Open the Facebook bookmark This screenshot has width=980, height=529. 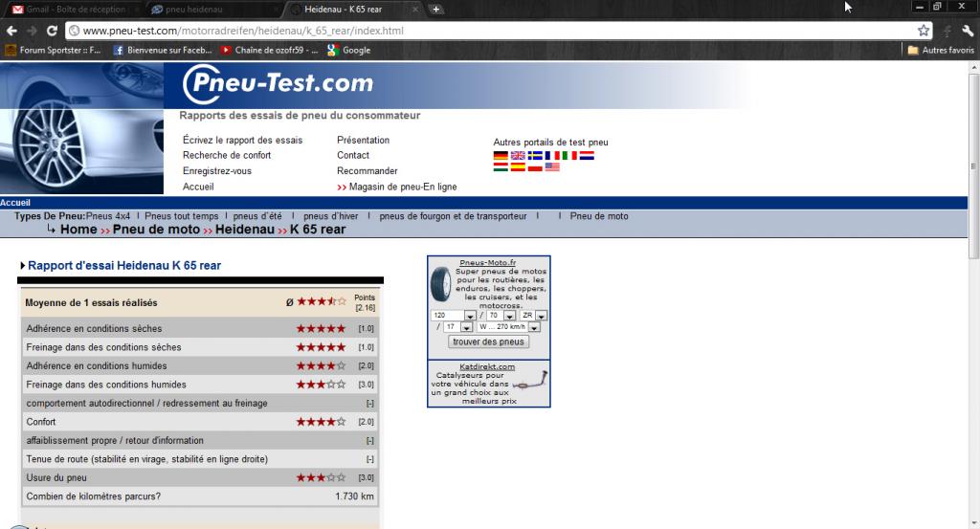tap(163, 50)
